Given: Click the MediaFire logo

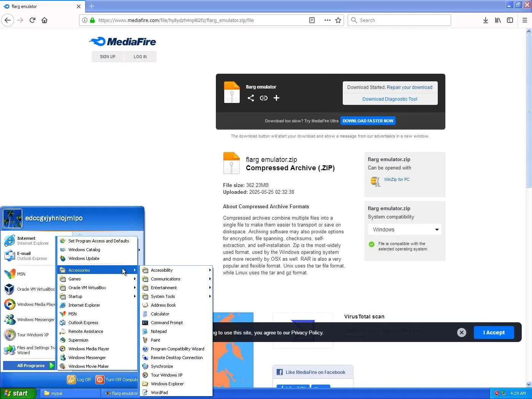Looking at the screenshot, I should coord(123,41).
